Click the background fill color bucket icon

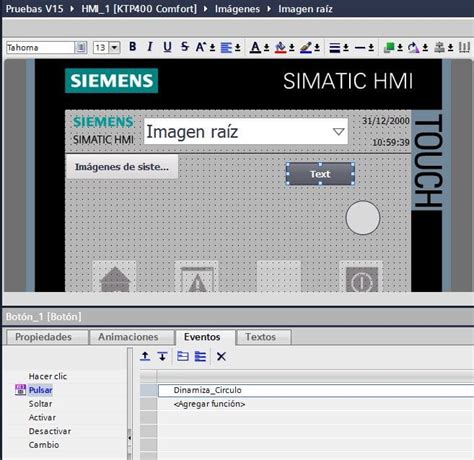click(280, 48)
